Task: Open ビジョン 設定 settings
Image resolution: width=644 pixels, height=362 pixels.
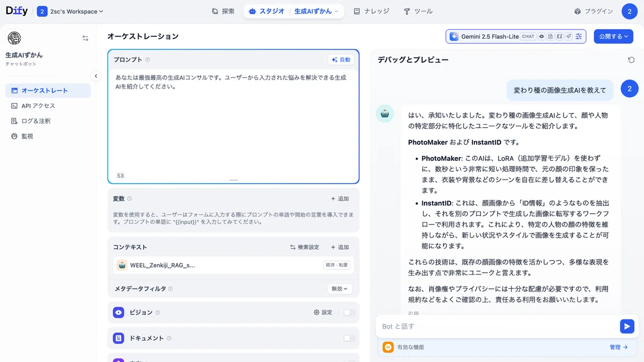Action: tap(323, 312)
